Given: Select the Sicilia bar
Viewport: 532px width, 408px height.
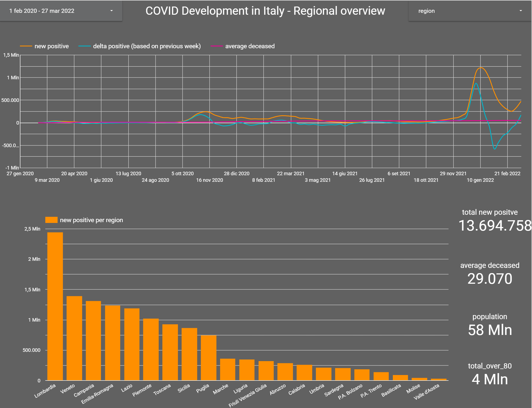Looking at the screenshot, I should (x=189, y=354).
